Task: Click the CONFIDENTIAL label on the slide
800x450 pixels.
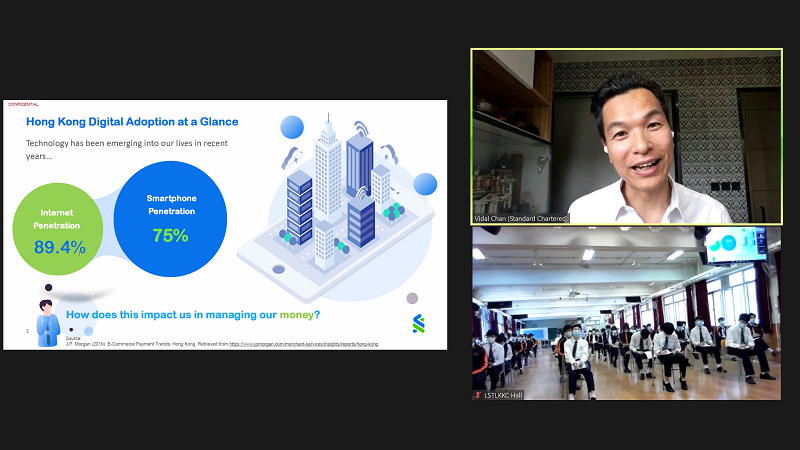Action: pyautogui.click(x=22, y=104)
